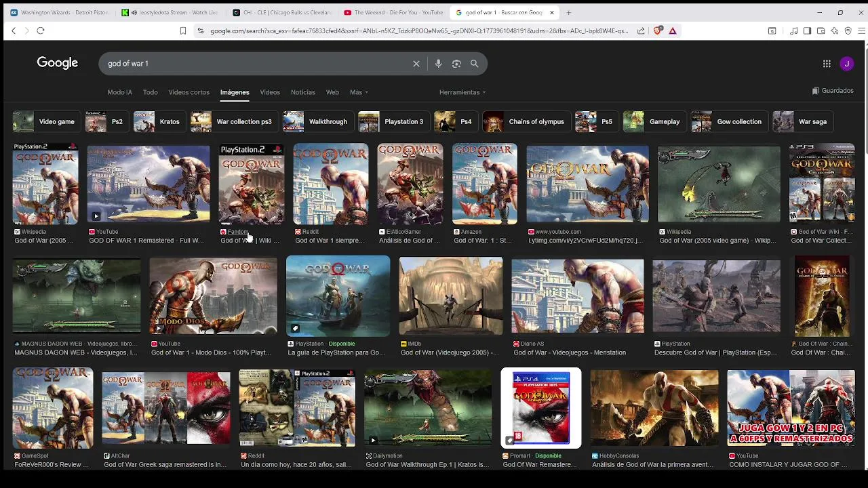Viewport: 868px width, 488px height.
Task: Start a voice search with the microphone
Action: pyautogui.click(x=439, y=64)
